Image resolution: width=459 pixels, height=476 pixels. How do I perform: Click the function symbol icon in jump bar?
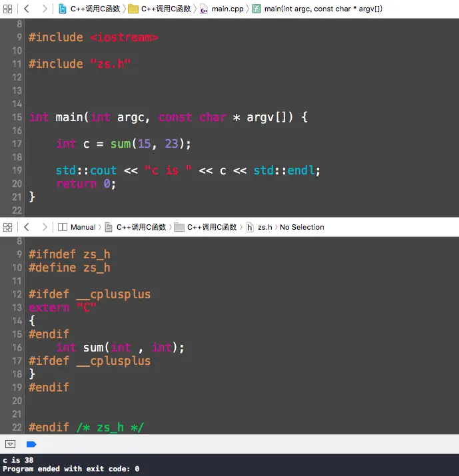pos(256,9)
